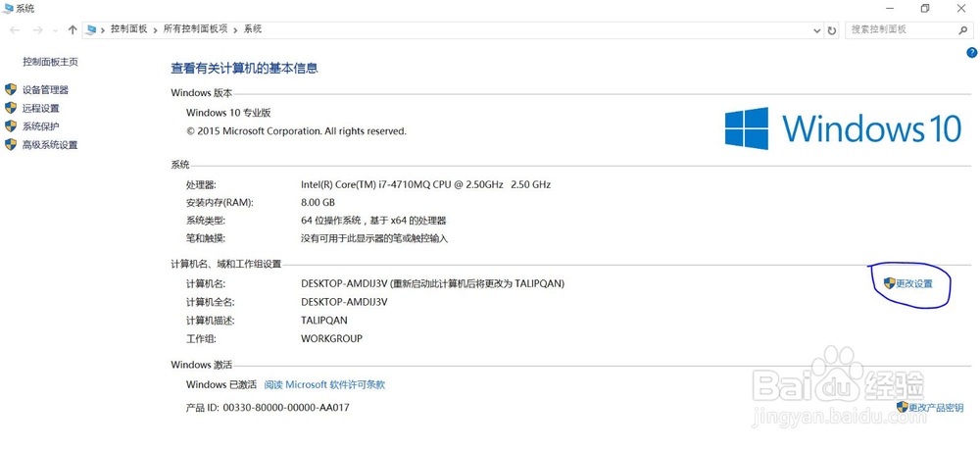Click shield icon beside 更改设置

pos(890,283)
